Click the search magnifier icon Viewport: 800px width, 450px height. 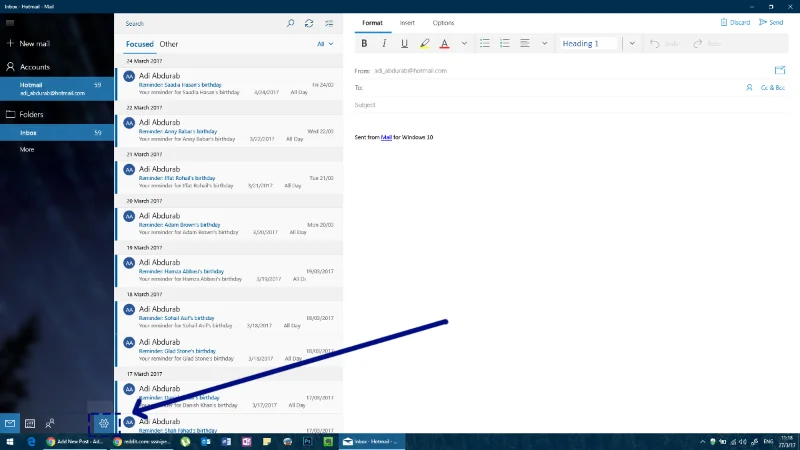290,23
